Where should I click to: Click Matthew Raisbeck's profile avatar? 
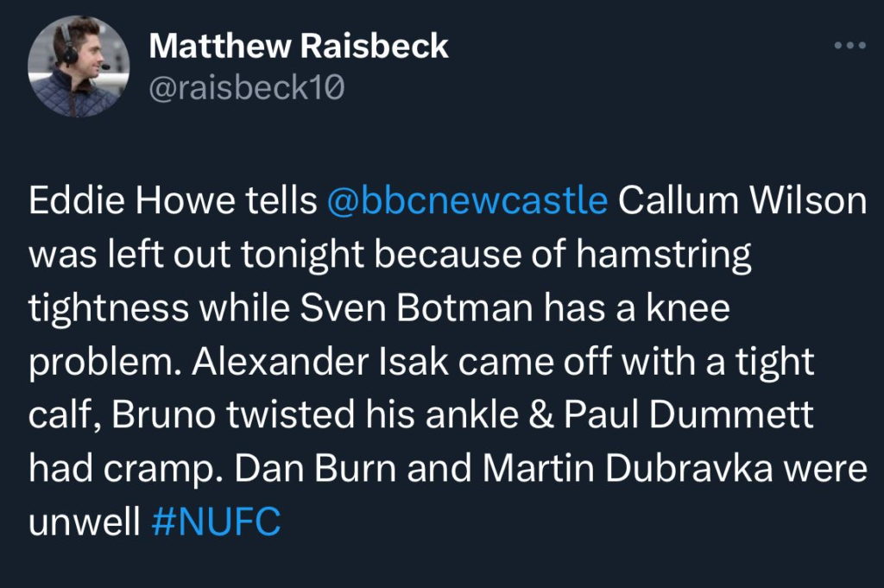click(x=73, y=66)
